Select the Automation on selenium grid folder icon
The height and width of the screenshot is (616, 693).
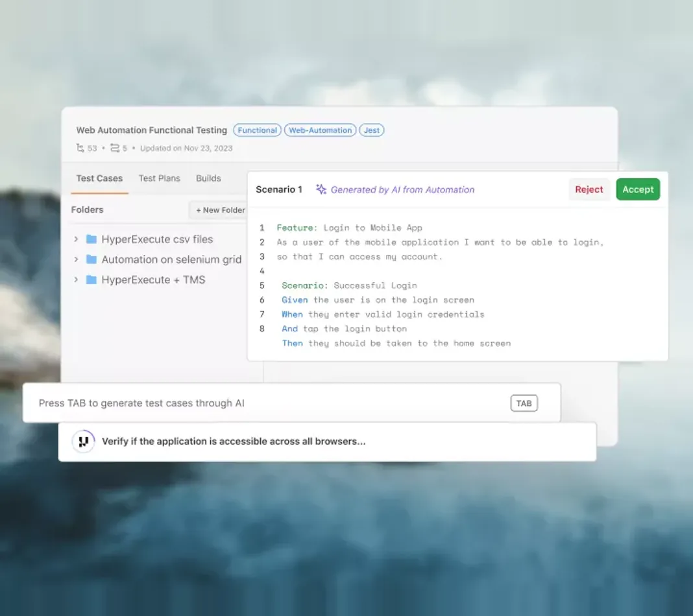point(91,259)
